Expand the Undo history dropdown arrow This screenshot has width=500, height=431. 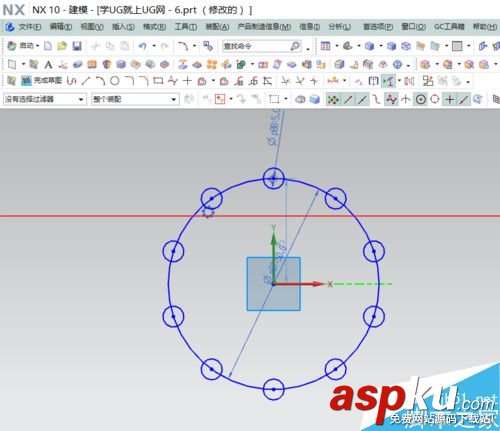154,46
